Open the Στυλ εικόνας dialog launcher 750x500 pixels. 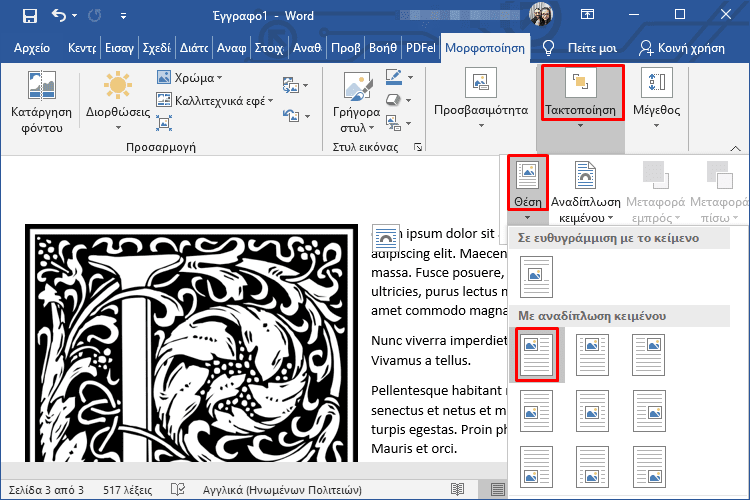(x=418, y=147)
